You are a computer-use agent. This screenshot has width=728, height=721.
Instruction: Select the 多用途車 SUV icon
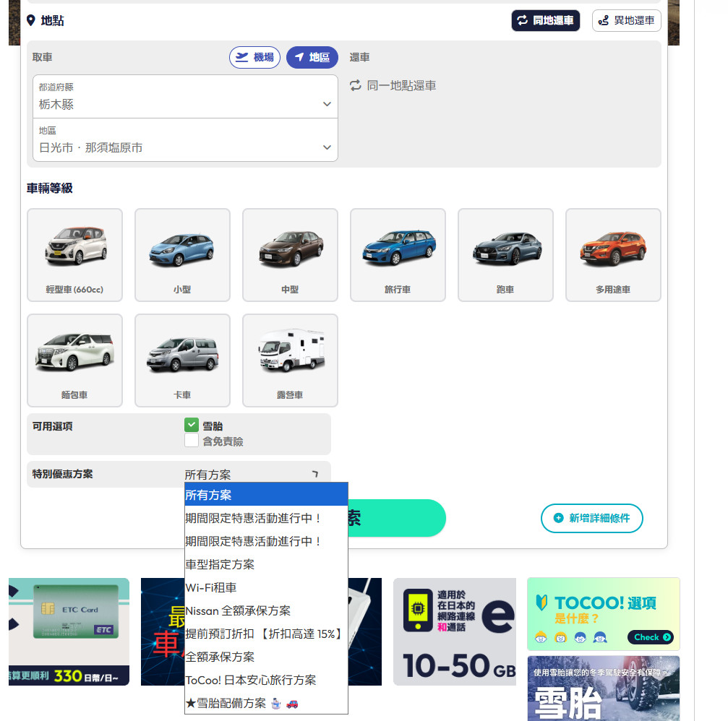pyautogui.click(x=613, y=254)
